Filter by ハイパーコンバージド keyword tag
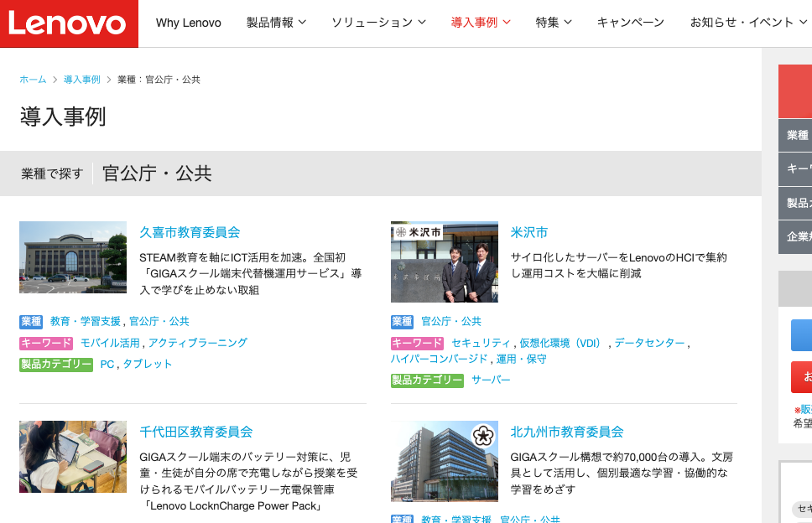 439,359
